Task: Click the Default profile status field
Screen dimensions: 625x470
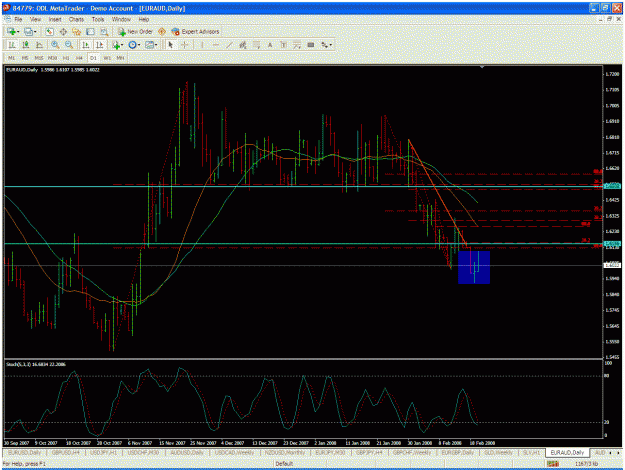Action: click(x=284, y=464)
